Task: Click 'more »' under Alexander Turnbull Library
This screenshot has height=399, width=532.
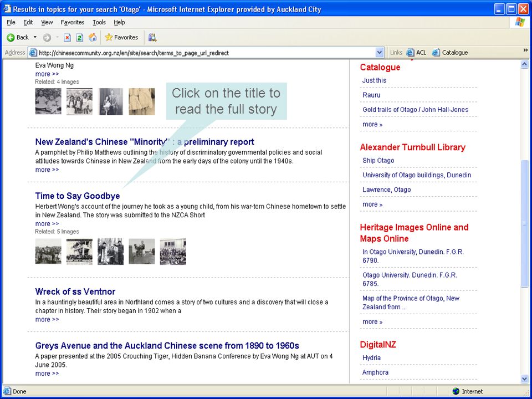Action: pyautogui.click(x=372, y=204)
